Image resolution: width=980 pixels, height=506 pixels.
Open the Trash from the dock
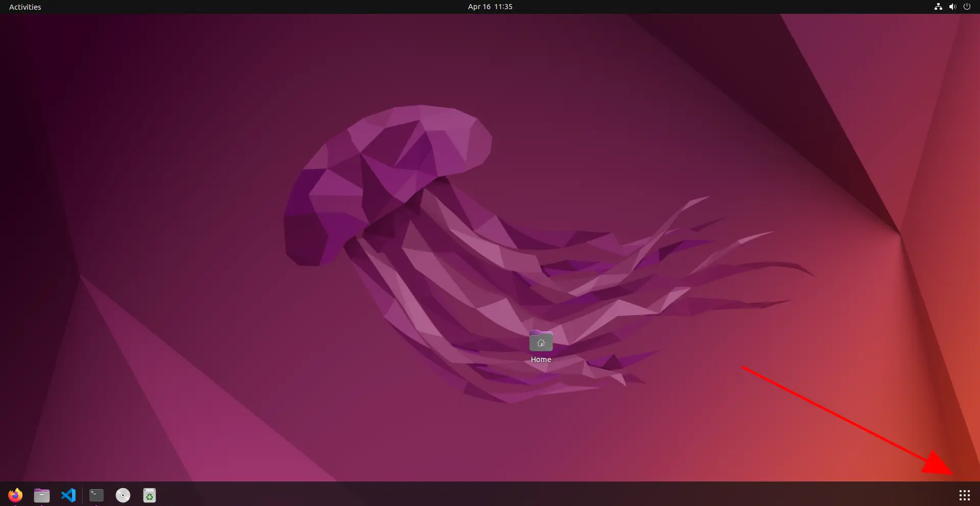[x=150, y=495]
